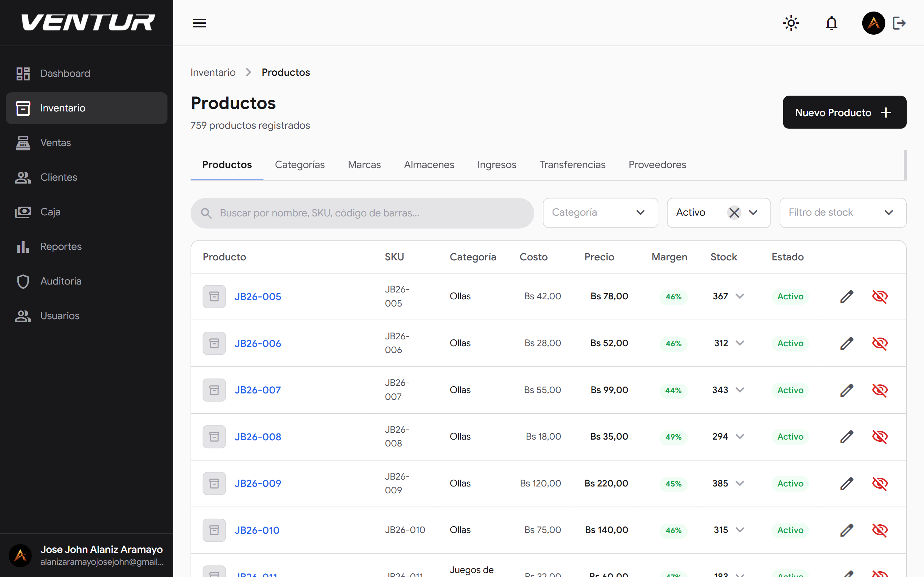Click the Nuevo Producto button
Viewport: 924px width, 577px height.
[x=844, y=112]
